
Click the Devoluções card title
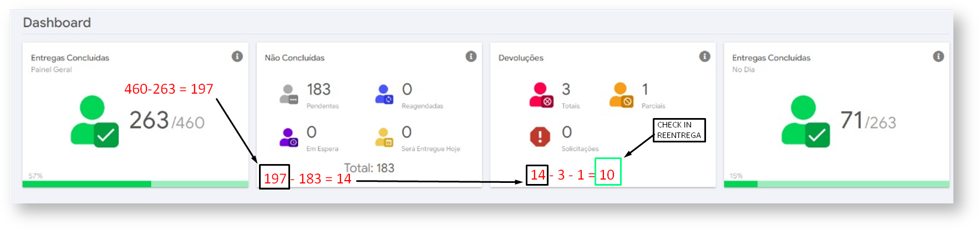pos(521,58)
